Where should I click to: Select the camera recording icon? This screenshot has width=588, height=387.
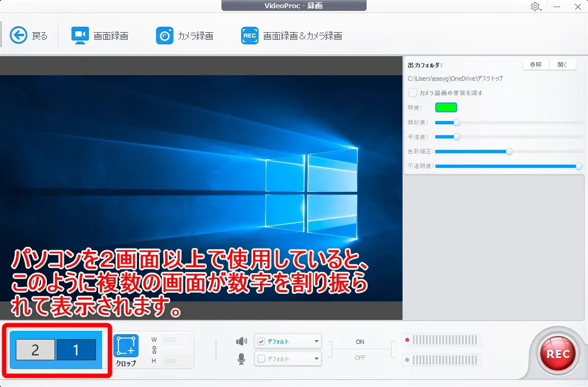pos(165,35)
